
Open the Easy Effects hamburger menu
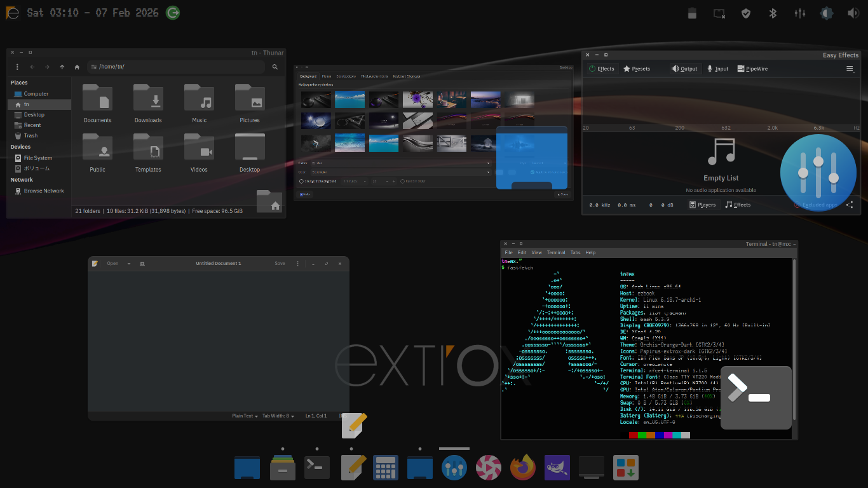(850, 69)
